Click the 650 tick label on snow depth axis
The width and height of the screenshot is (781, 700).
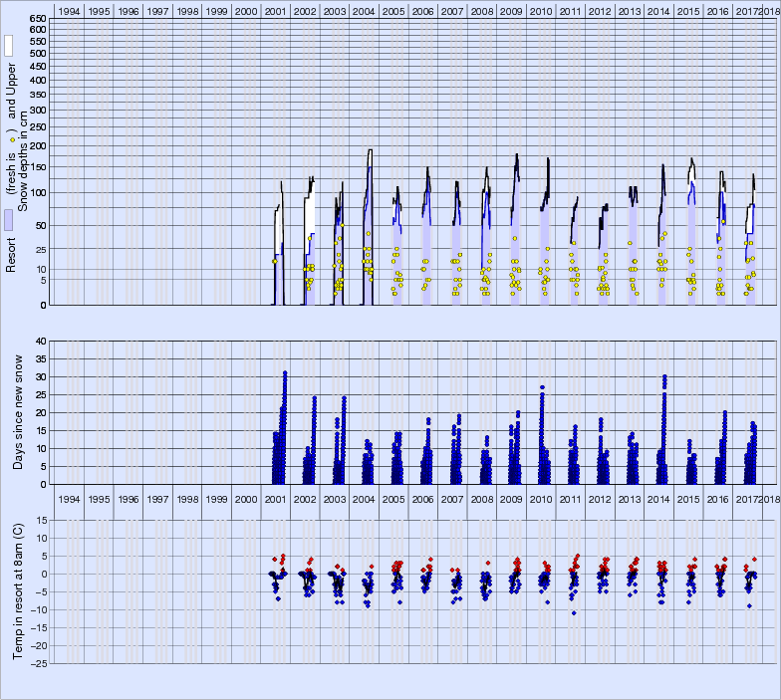pyautogui.click(x=37, y=19)
